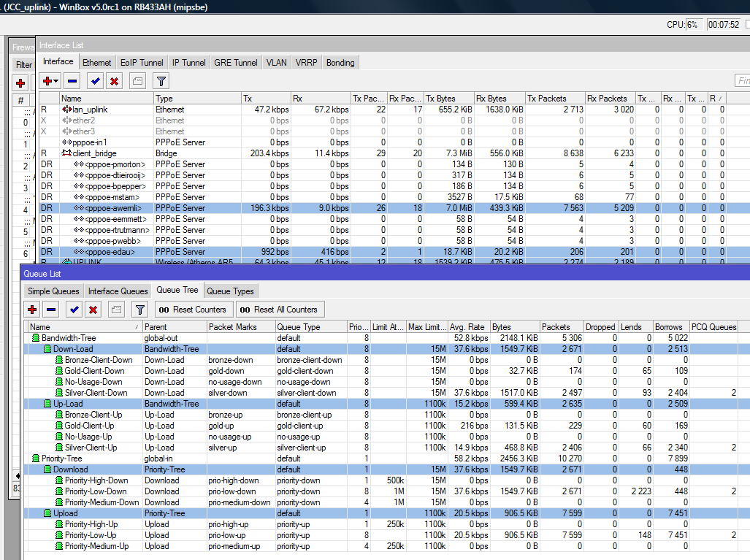
Task: Click the comment button in Interface List toolbar
Action: click(x=137, y=81)
